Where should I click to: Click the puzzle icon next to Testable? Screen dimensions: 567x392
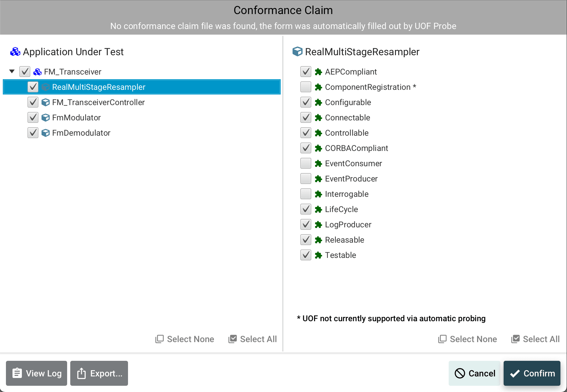(318, 255)
